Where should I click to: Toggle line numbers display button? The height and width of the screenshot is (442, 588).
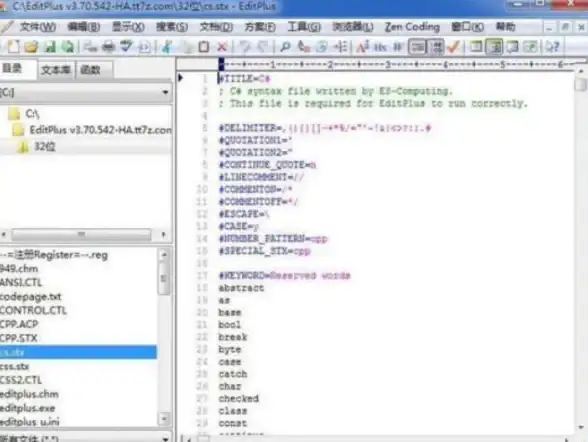(x=436, y=47)
